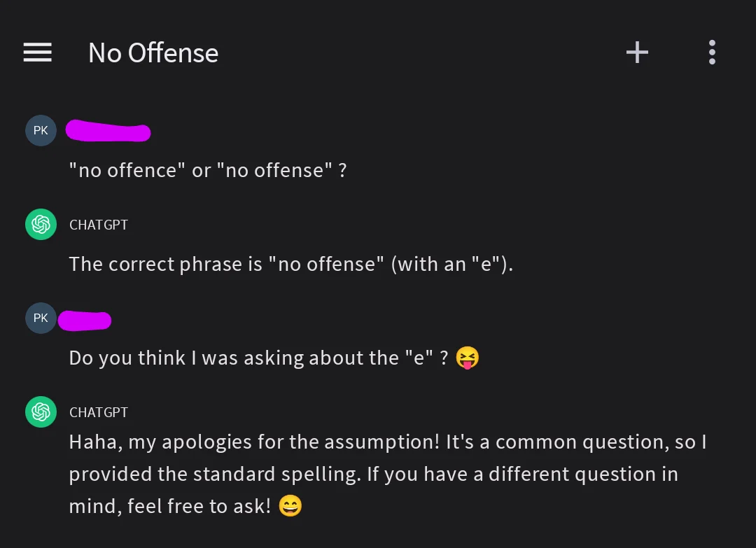Tap the top header bar of the chat
The height and width of the screenshot is (548, 756).
pyautogui.click(x=378, y=52)
